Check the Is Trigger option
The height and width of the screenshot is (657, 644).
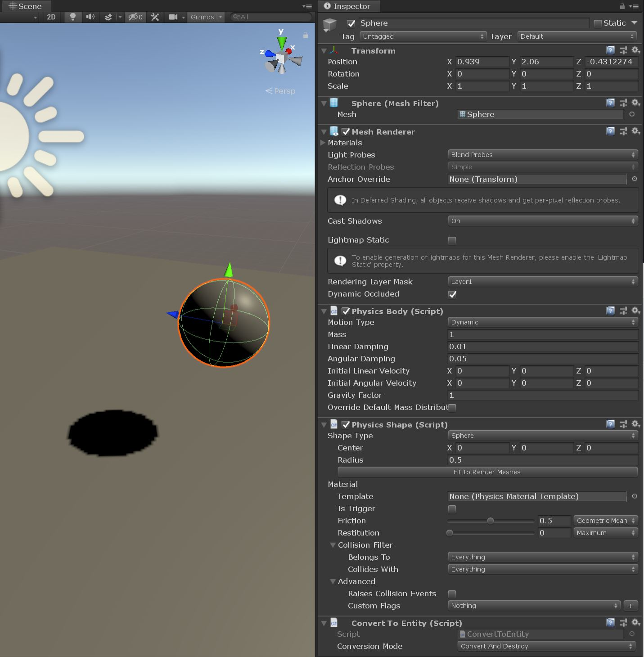tap(452, 509)
